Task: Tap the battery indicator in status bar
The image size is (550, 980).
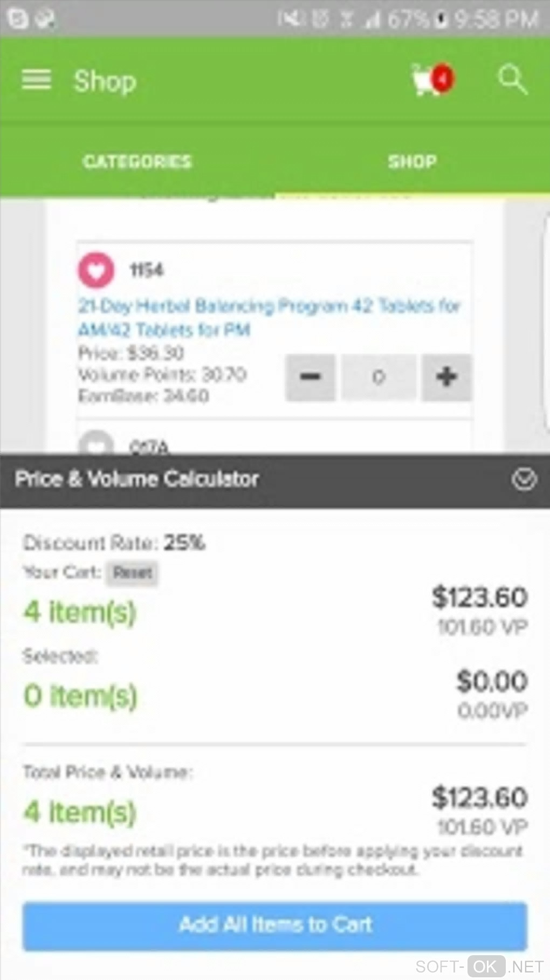Action: pyautogui.click(x=442, y=19)
